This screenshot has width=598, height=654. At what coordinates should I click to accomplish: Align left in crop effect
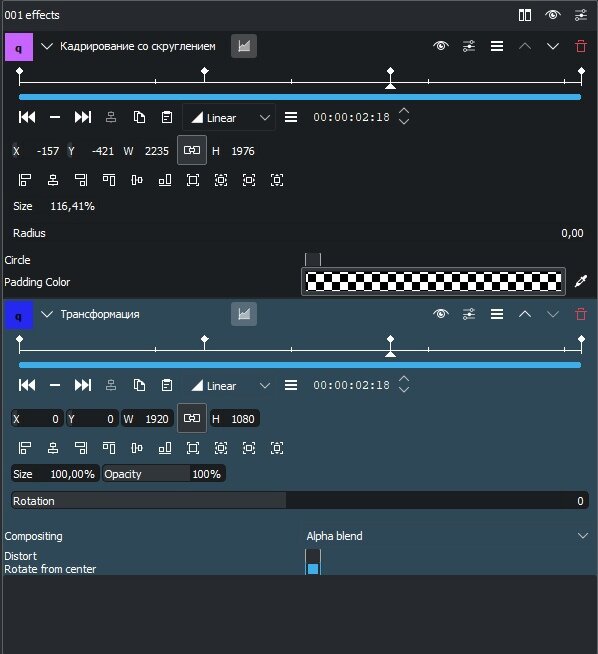tap(25, 180)
